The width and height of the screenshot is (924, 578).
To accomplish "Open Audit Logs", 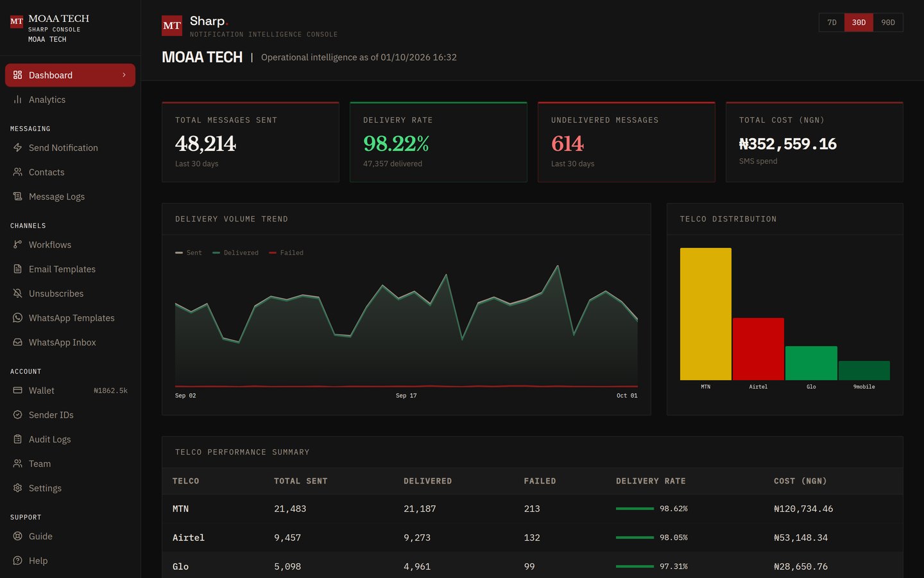I will (70, 439).
